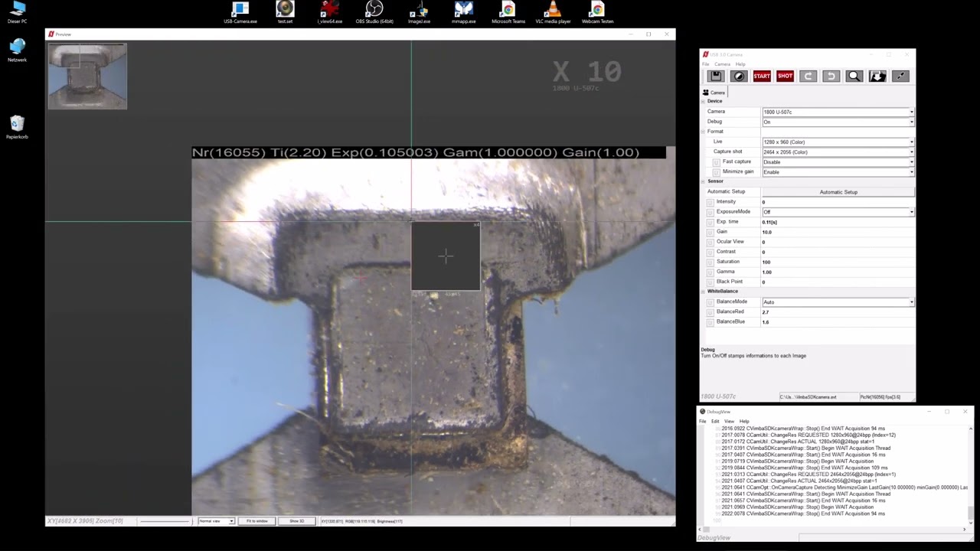980x551 pixels.
Task: Click the pipette tool toolbar icon
Action: (900, 76)
